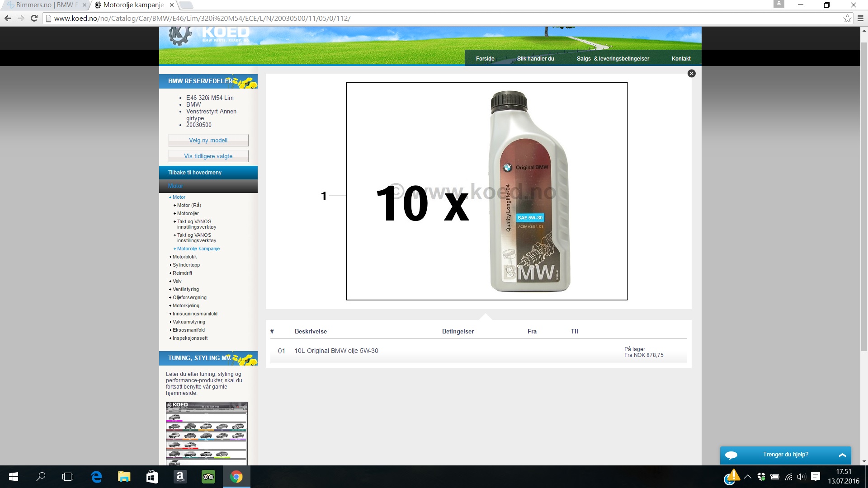Open Windows Start menu
Viewport: 868px width, 488px height.
pos(14,477)
